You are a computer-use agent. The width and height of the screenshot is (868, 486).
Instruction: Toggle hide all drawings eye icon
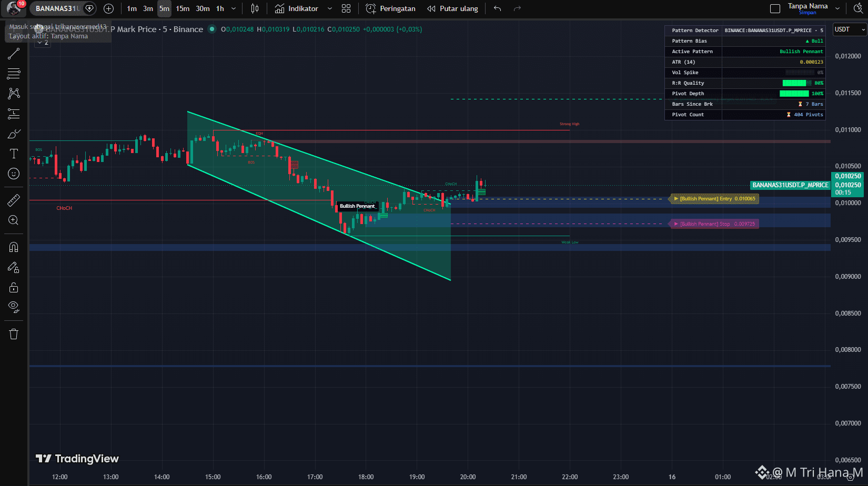(x=14, y=307)
